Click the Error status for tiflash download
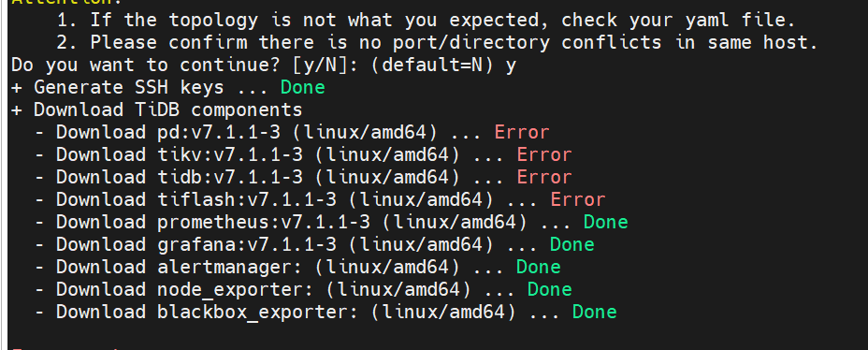Screen dimensions: 868x350 [578, 199]
